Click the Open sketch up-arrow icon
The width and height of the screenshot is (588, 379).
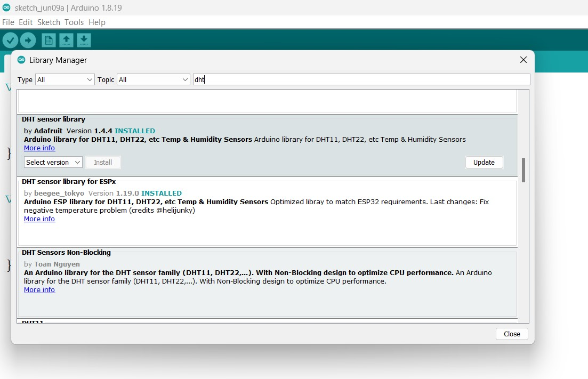coord(66,40)
